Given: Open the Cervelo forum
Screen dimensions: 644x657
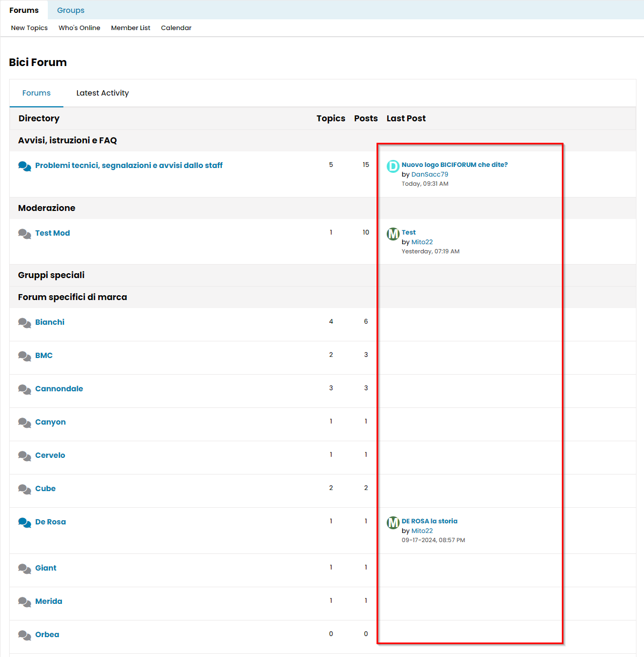Looking at the screenshot, I should pos(50,455).
